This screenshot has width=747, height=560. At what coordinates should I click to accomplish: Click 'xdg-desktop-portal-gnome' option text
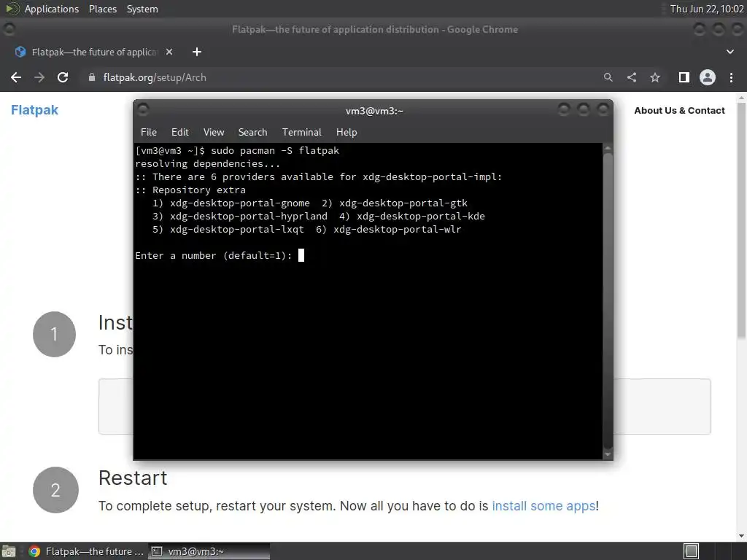239,203
